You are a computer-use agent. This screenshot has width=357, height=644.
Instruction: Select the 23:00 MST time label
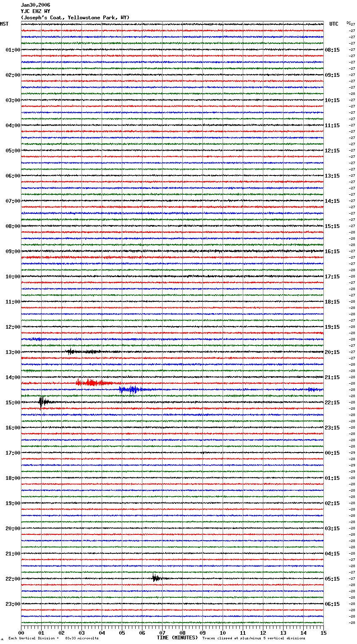click(13, 604)
